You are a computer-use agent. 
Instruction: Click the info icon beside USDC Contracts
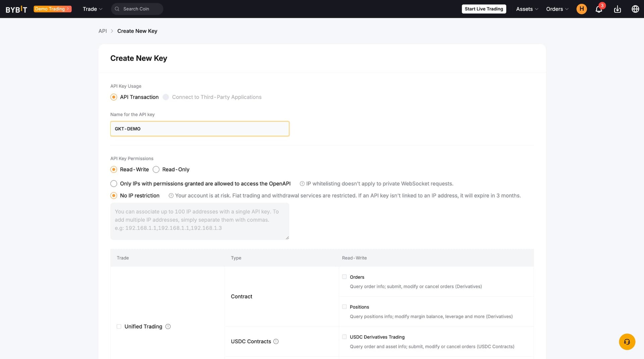point(276,341)
